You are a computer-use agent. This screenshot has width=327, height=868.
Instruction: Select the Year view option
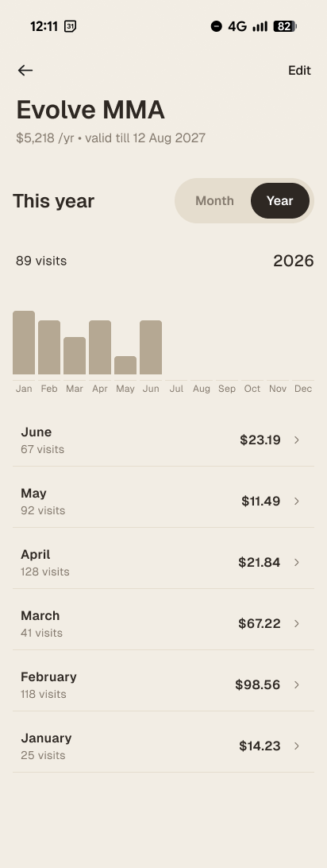tap(280, 201)
